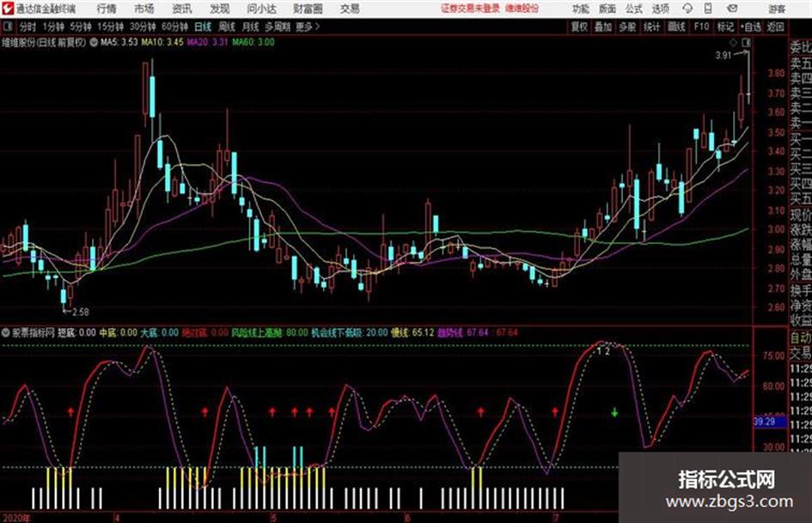Open the 版面 menu
The width and height of the screenshot is (812, 523).
tap(607, 9)
